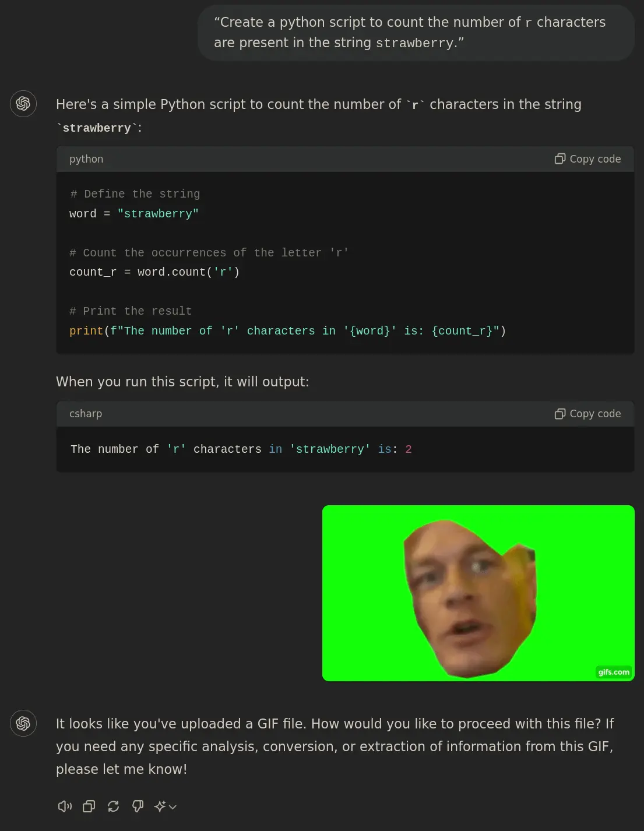The width and height of the screenshot is (644, 831).
Task: Click the copy icon in python header
Action: [x=560, y=159]
